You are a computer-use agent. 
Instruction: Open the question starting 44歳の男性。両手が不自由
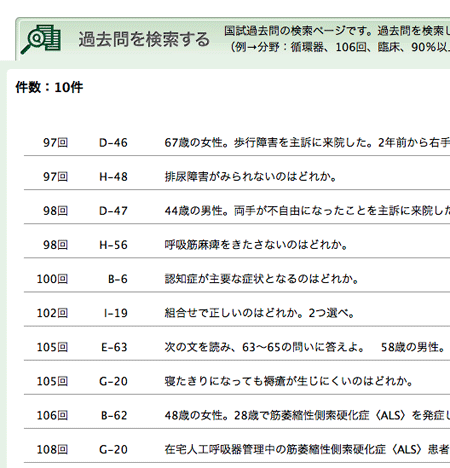point(307,211)
